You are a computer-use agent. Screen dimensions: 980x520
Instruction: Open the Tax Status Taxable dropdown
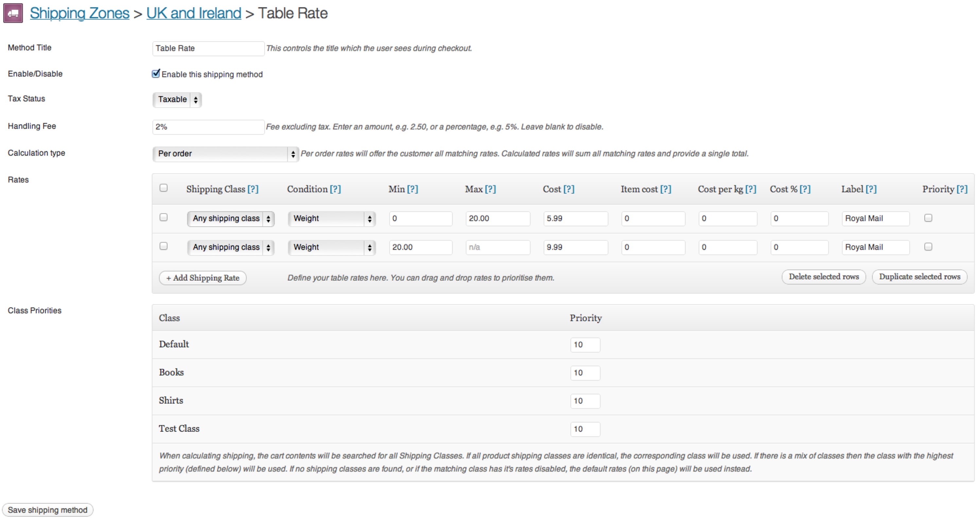(177, 100)
